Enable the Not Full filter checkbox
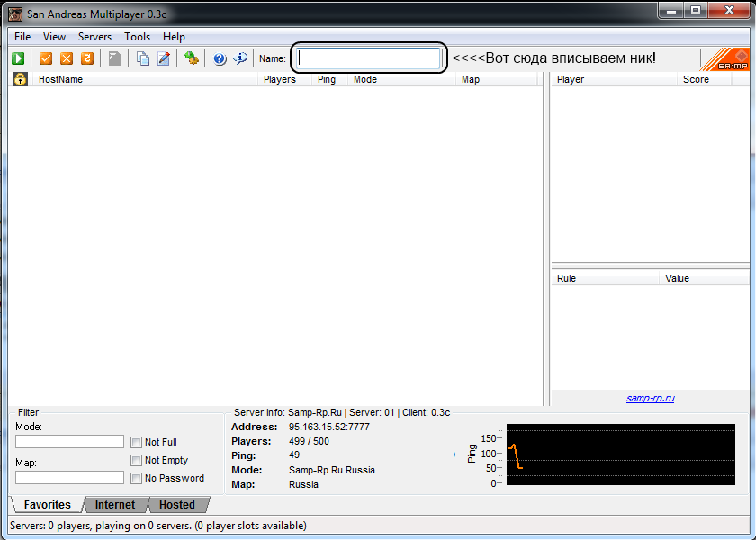Image resolution: width=756 pixels, height=540 pixels. point(137,442)
